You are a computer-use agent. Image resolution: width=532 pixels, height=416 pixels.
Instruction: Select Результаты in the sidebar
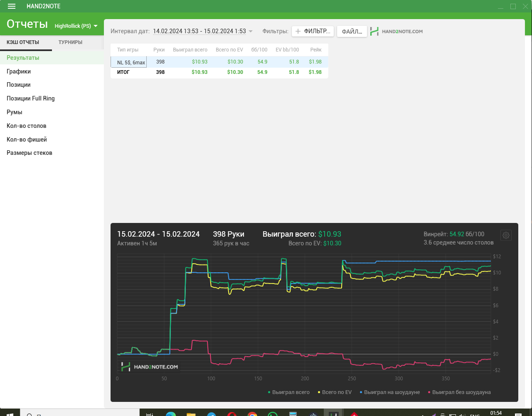52,58
